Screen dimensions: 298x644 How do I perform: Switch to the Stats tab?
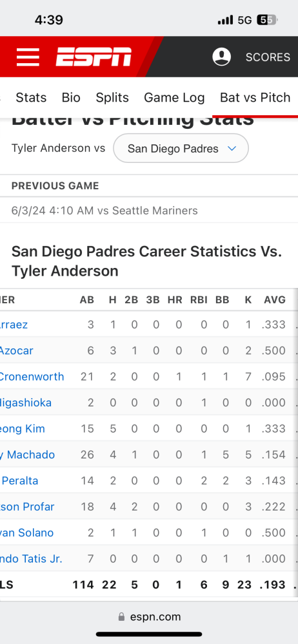[x=31, y=97]
